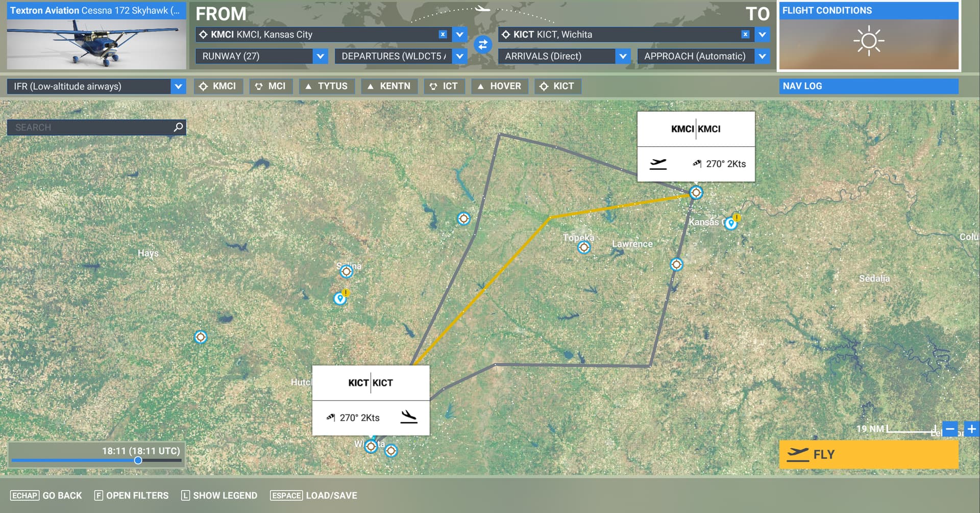Click the KICT Wichita arrival field text

[553, 34]
